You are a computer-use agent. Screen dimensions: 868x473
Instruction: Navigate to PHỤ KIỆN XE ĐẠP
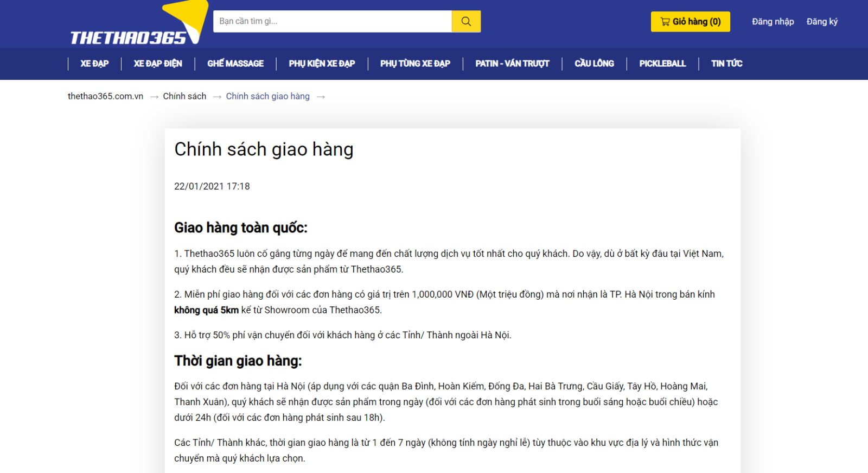point(322,64)
